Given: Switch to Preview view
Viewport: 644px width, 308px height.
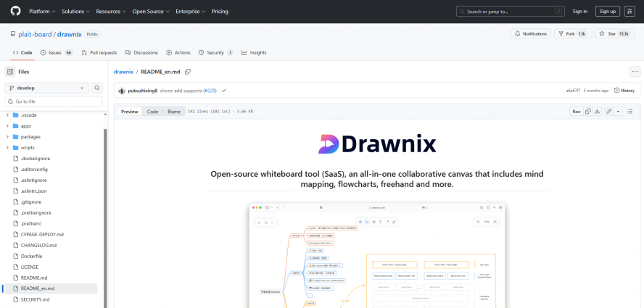Looking at the screenshot, I should 129,112.
